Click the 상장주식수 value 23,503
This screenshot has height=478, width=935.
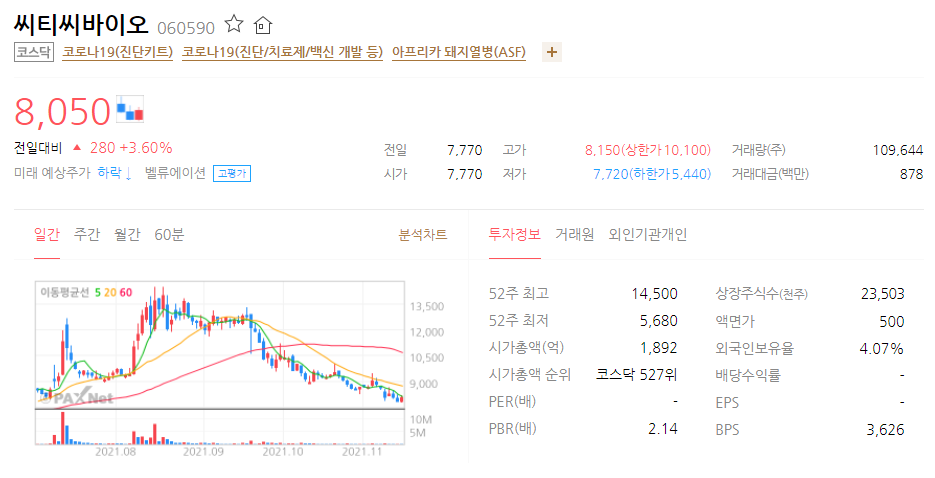point(883,294)
